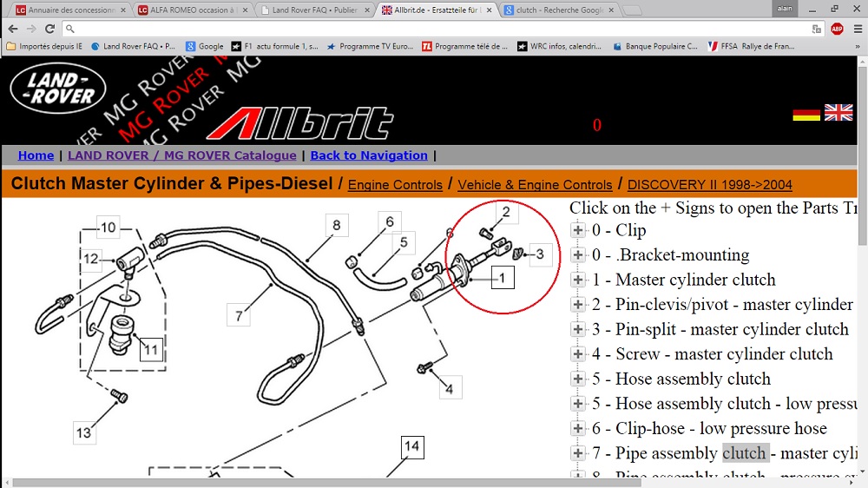Viewport: 868px width, 488px height.
Task: Click the 'Back to Navigation' link
Action: pos(369,155)
